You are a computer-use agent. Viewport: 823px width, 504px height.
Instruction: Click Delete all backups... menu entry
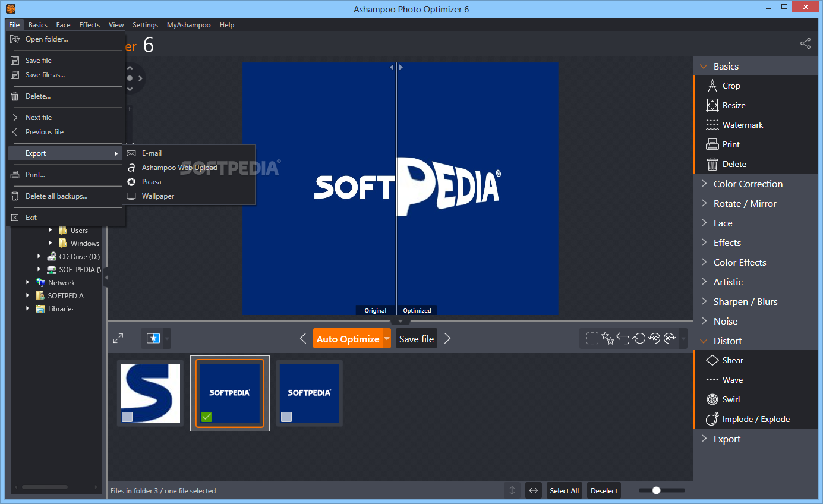[65, 196]
